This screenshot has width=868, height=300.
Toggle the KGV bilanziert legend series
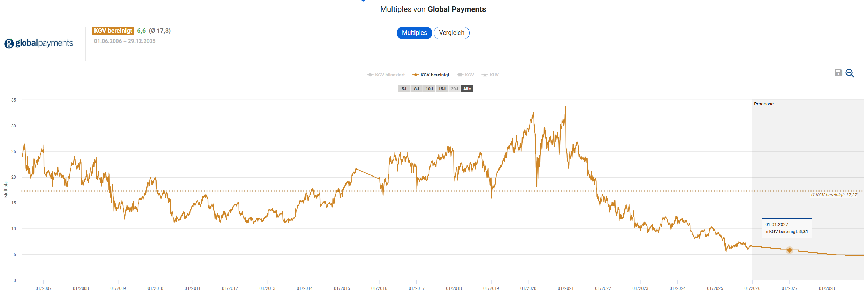coord(386,75)
